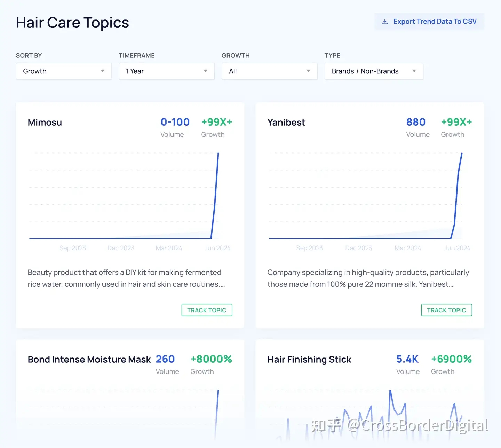The height and width of the screenshot is (448, 501).
Task: Open the Yanibest topic title
Action: point(286,123)
